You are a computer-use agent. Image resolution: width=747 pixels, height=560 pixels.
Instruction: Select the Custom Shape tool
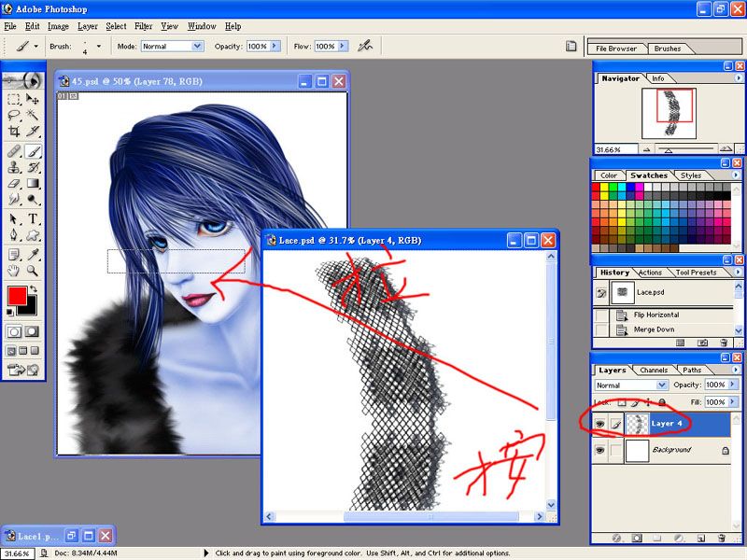33,235
